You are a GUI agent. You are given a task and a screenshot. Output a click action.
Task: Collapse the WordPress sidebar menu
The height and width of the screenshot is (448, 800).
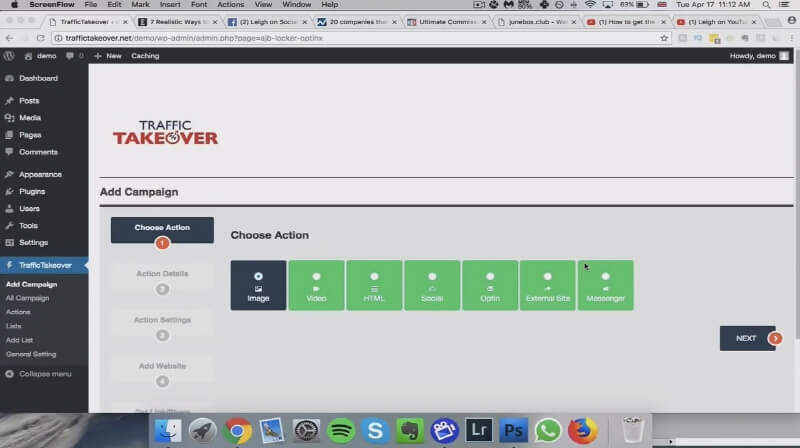pyautogui.click(x=38, y=374)
